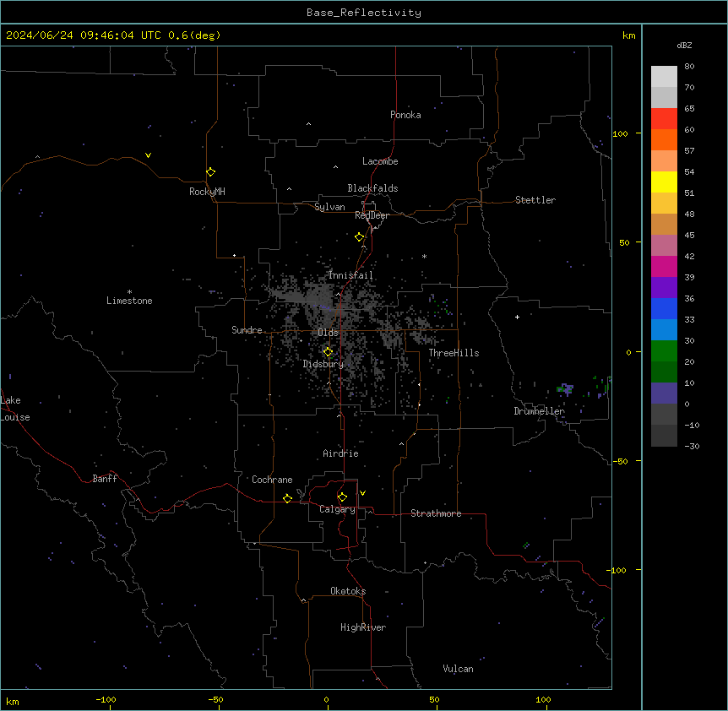Click the Strathmore label
The width and height of the screenshot is (728, 711).
436,513
